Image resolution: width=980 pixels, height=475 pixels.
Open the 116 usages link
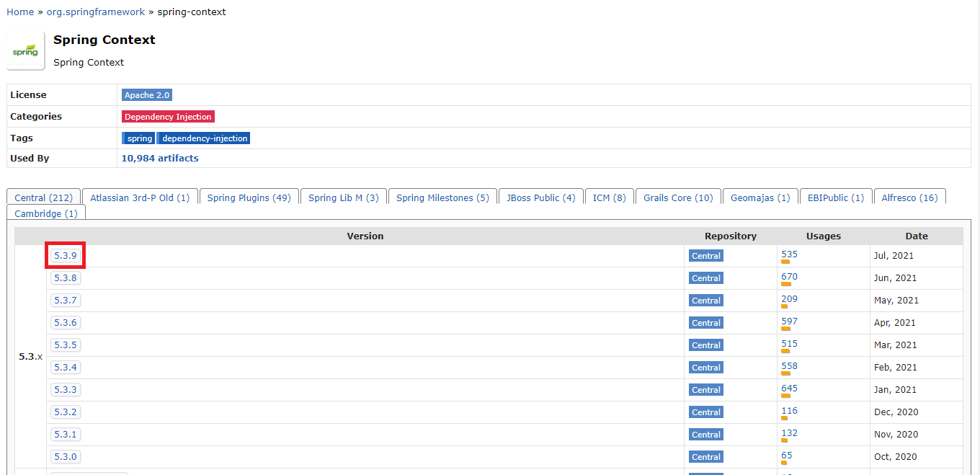pyautogui.click(x=789, y=411)
